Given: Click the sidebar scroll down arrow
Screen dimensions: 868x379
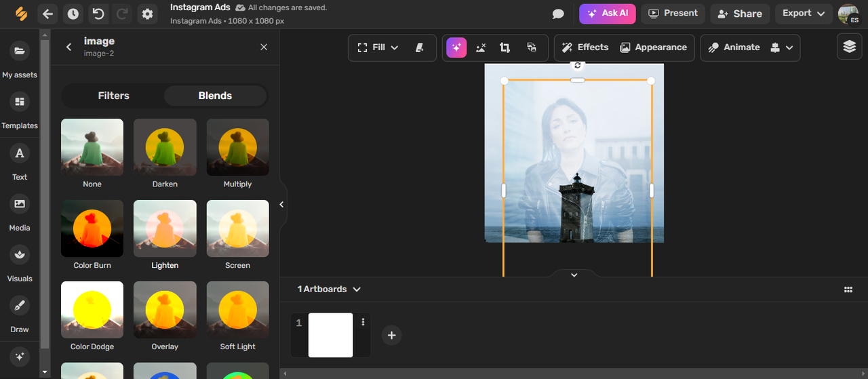Looking at the screenshot, I should tap(45, 372).
